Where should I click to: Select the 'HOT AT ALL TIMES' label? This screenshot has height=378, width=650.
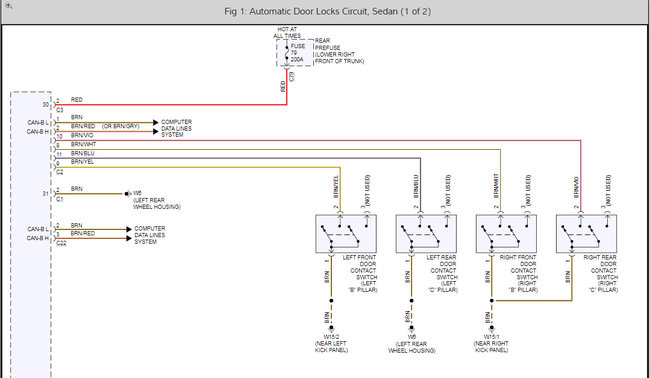(287, 33)
